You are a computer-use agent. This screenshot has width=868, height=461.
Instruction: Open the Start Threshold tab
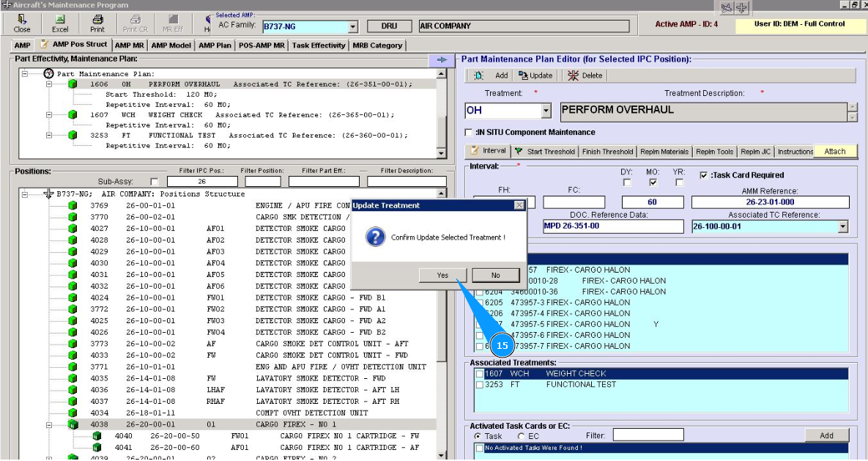[544, 152]
